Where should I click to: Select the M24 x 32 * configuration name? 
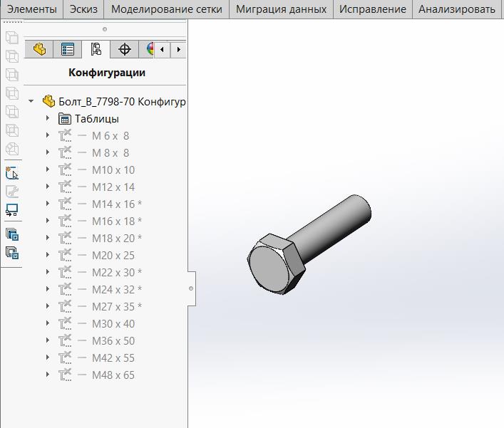pyautogui.click(x=117, y=290)
